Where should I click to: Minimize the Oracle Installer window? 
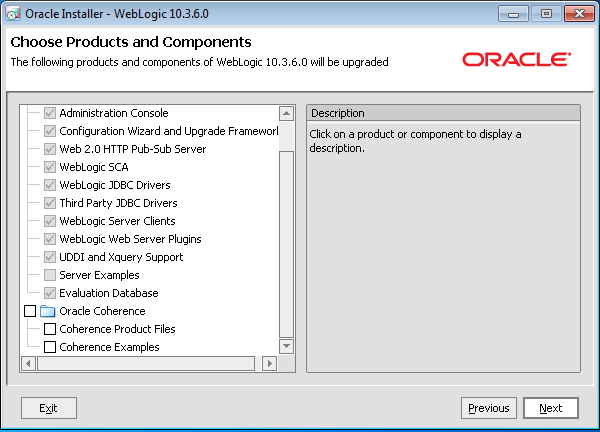tap(514, 14)
